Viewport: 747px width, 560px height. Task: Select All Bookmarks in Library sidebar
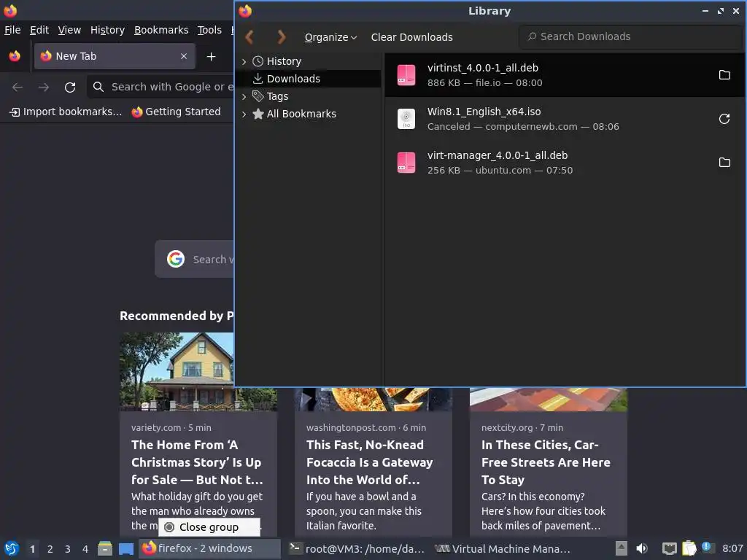pos(301,114)
